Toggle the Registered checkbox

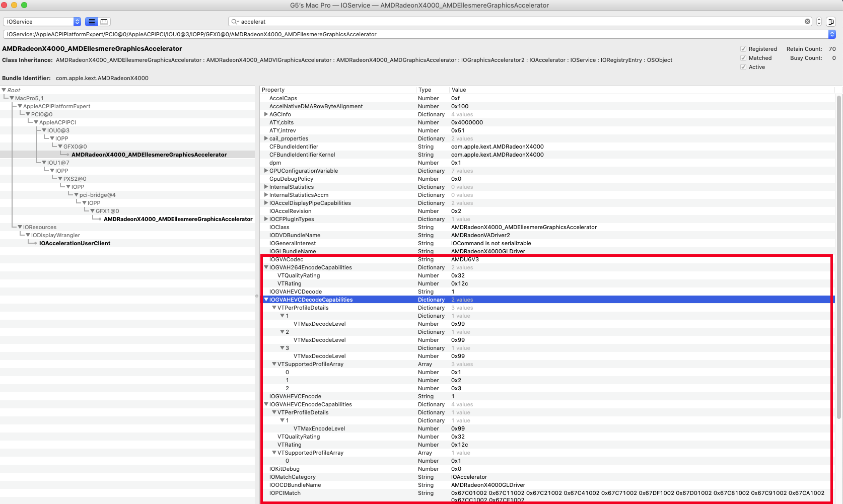[x=743, y=49]
